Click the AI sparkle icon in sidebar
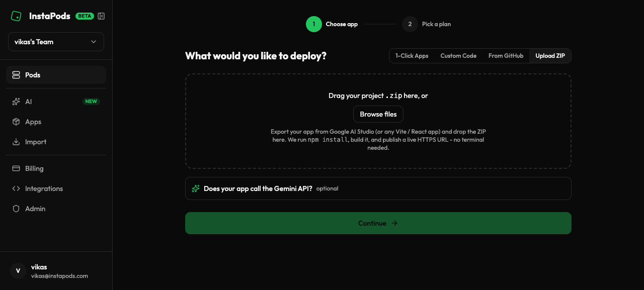 tap(16, 102)
